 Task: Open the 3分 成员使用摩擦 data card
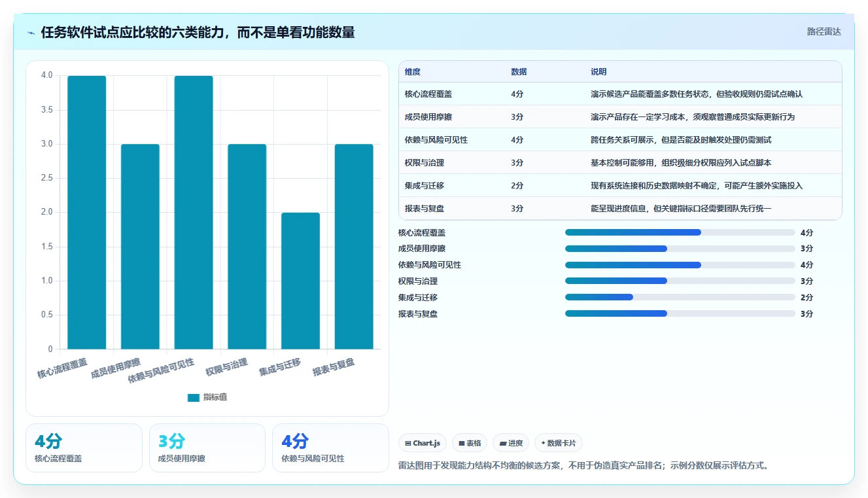[x=207, y=448]
